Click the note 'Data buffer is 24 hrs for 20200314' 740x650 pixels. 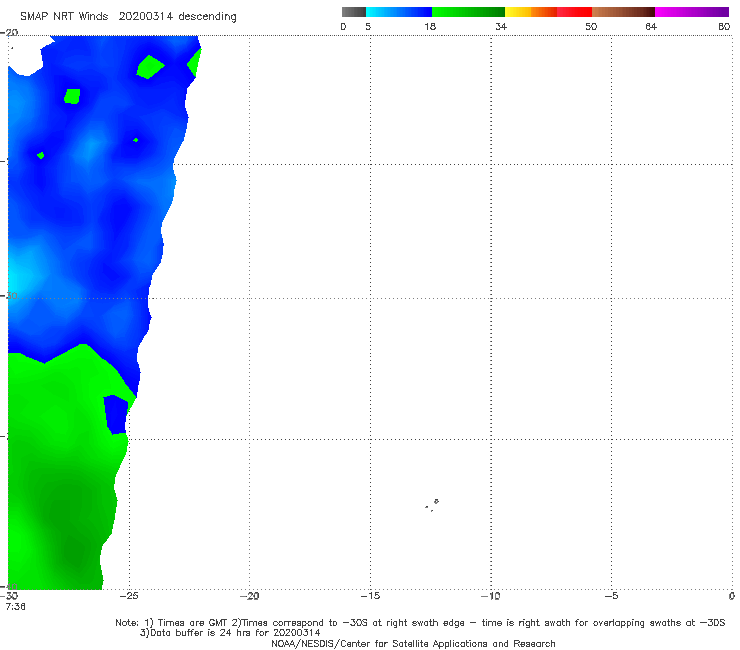tap(230, 633)
